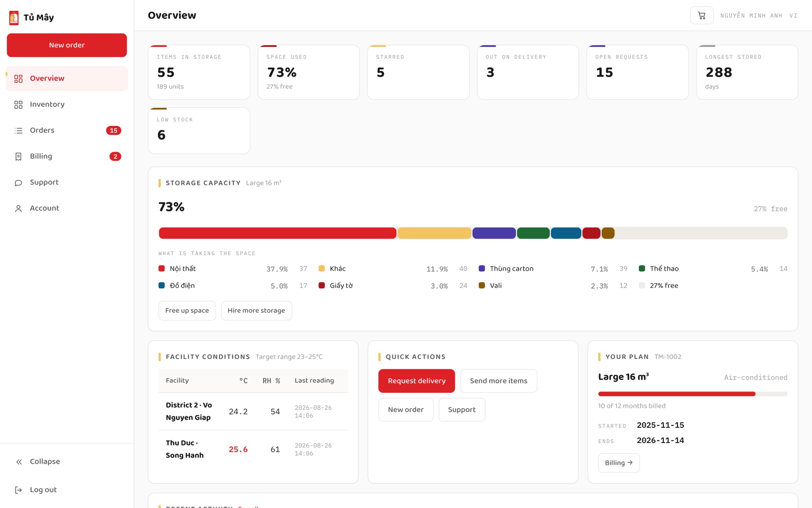Click Hire more storage button

tap(256, 311)
